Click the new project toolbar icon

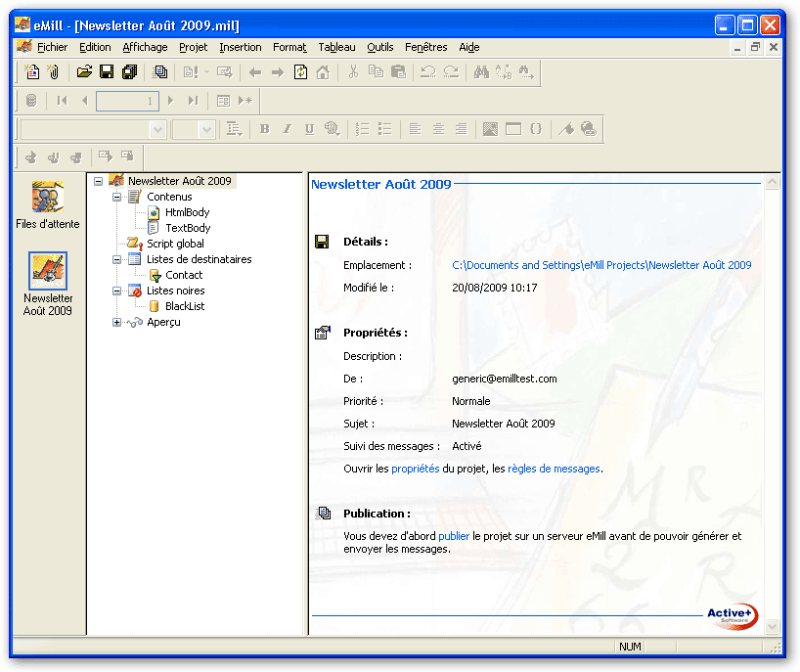tap(32, 72)
